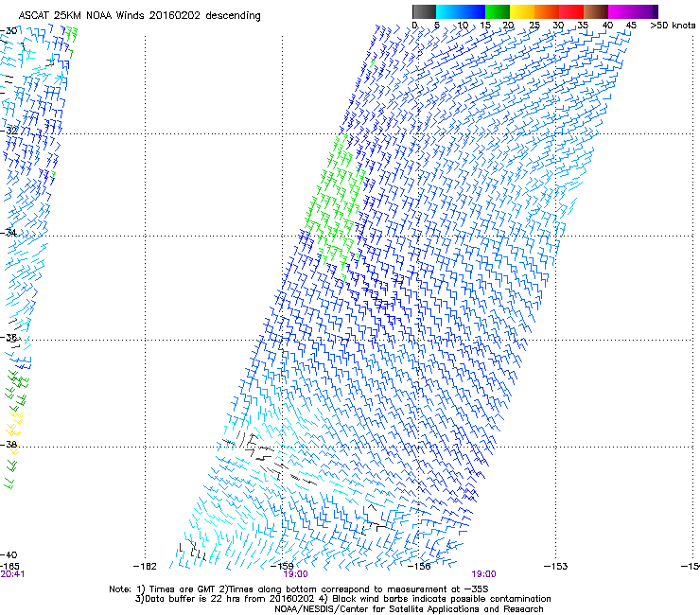Click the '19:00' time label near -159
The height and width of the screenshot is (615, 700).
295,574
